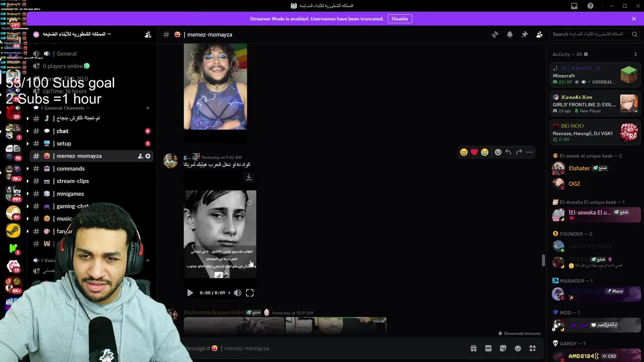This screenshot has width=644, height=362.
Task: Edit memez-momayza channel settings gear
Action: 148,156
